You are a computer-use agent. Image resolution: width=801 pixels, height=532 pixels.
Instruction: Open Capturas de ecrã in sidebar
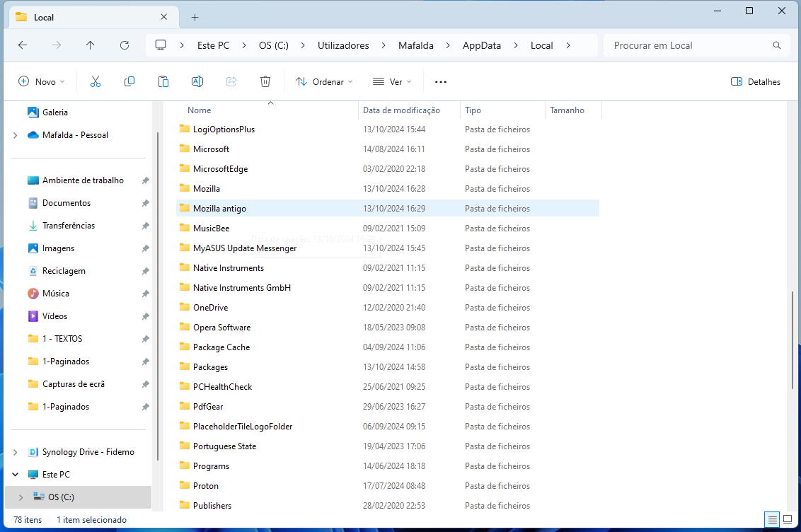point(67,384)
